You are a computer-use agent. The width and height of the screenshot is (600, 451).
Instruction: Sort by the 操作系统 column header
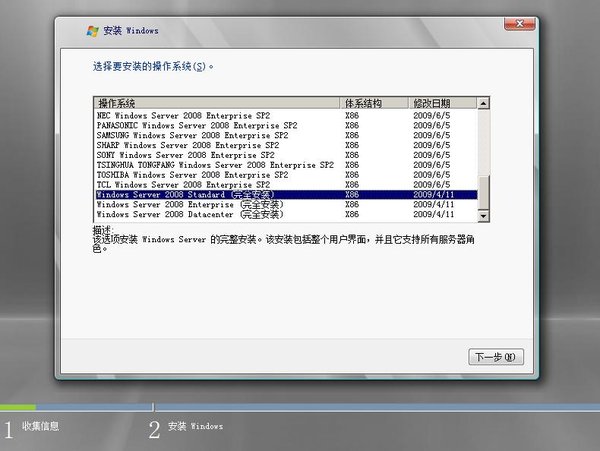click(217, 103)
